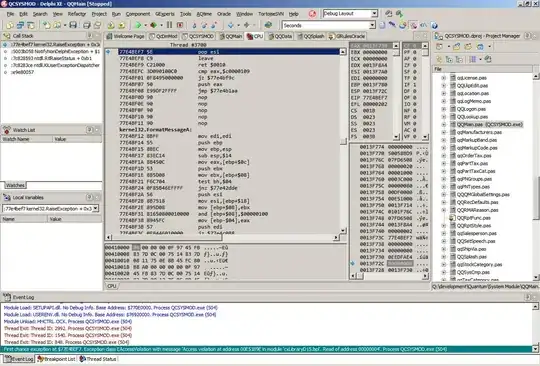This screenshot has width=540, height=366.
Task: Select the Watches tab in Watch List
Action: point(15,185)
